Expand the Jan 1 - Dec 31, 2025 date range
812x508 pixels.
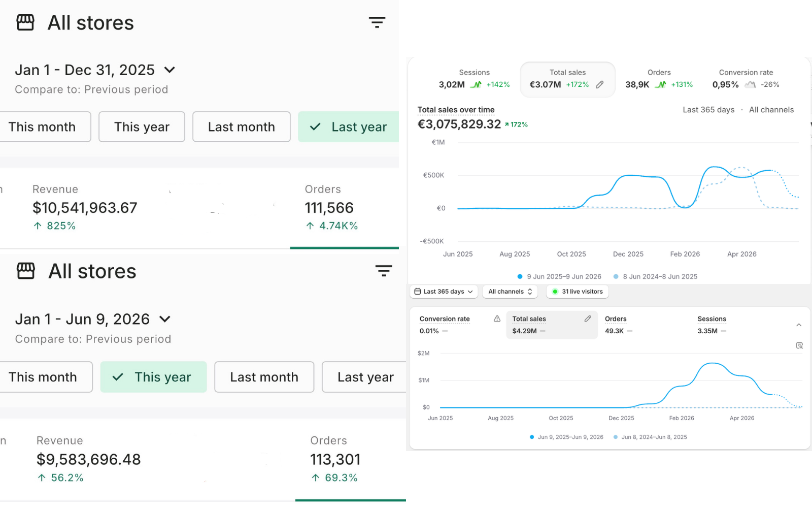click(95, 70)
